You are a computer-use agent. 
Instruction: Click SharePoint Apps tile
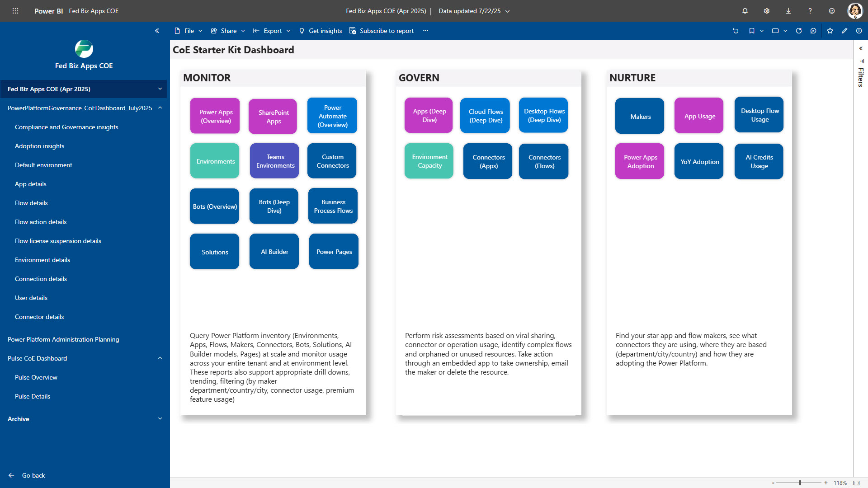point(273,117)
